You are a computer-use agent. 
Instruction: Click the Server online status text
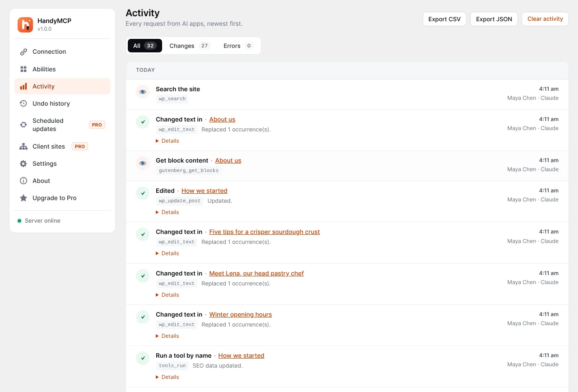pos(42,221)
